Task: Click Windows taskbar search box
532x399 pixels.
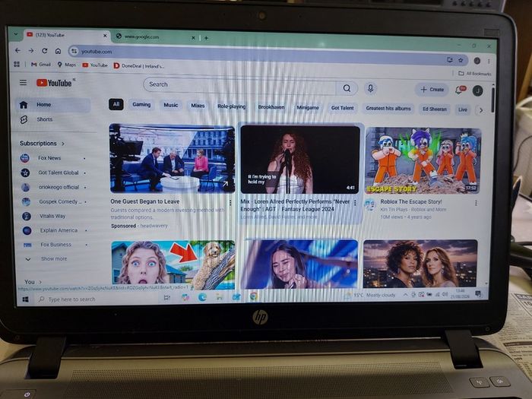Action: 95,299
